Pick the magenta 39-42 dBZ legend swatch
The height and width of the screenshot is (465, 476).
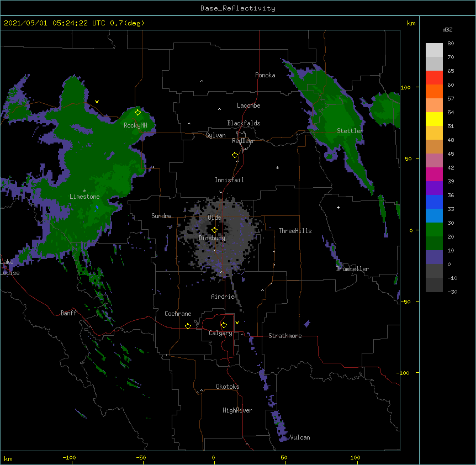pyautogui.click(x=434, y=174)
